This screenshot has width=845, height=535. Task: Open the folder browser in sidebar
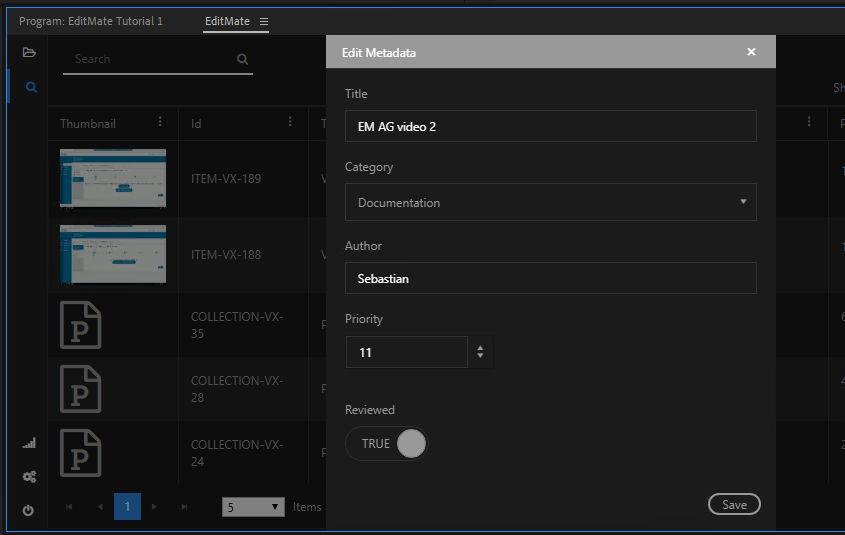(x=29, y=52)
